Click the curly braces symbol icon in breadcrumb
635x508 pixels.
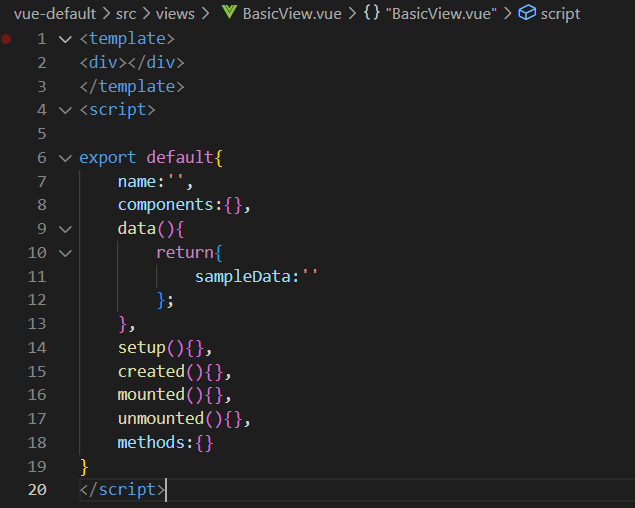coord(372,13)
